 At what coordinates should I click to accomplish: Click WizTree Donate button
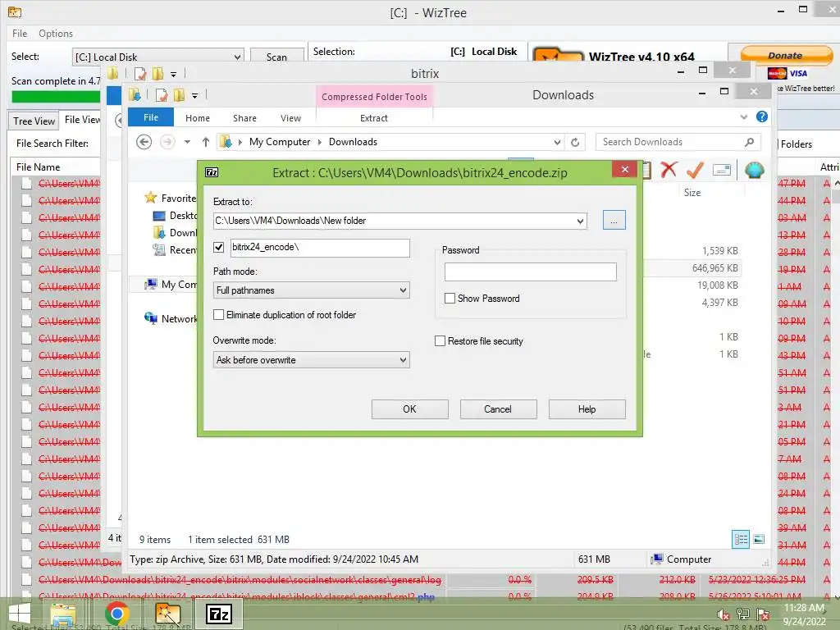tap(785, 55)
